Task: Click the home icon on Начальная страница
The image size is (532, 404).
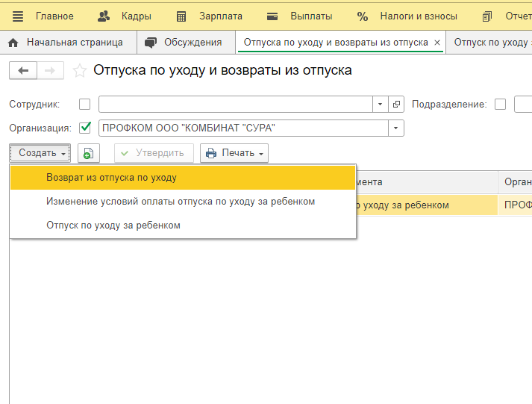Action: coord(13,43)
